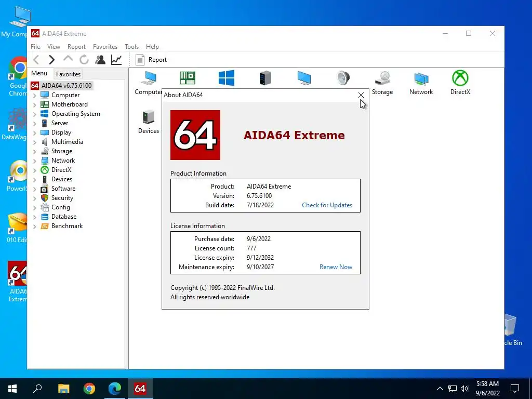Click the build date 7/18/2022
The image size is (532, 399).
(x=260, y=205)
